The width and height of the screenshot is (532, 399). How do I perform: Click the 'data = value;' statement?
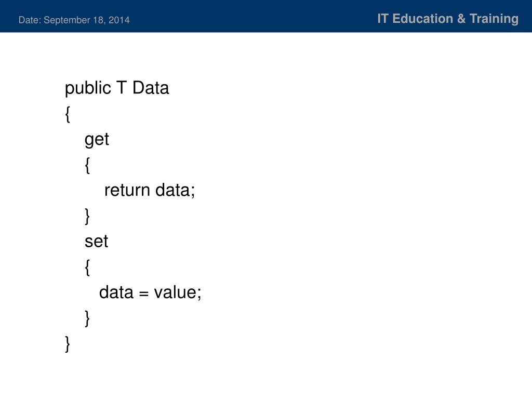click(150, 292)
